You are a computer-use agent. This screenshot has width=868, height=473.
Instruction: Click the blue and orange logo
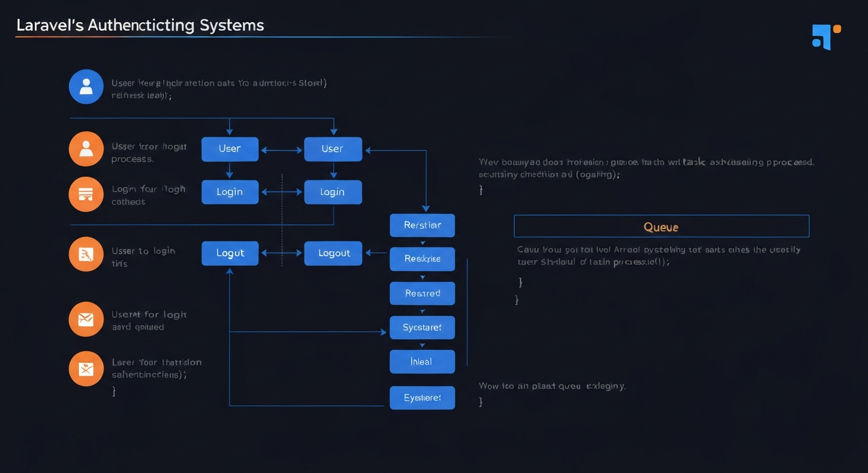point(826,36)
